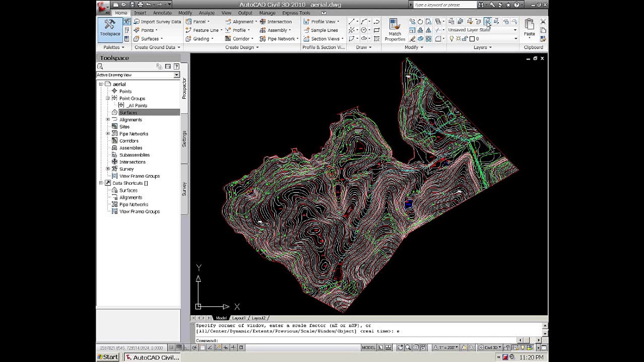Switch to the Layout1 tab
The height and width of the screenshot is (362, 644).
pyautogui.click(x=239, y=318)
